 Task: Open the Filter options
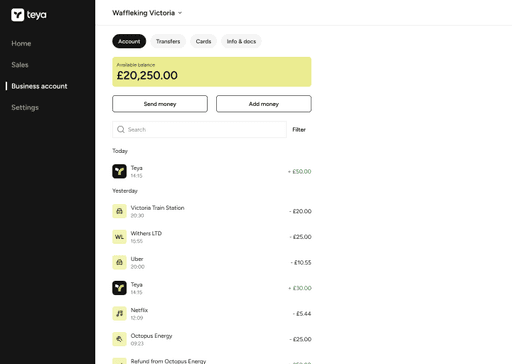pyautogui.click(x=299, y=130)
